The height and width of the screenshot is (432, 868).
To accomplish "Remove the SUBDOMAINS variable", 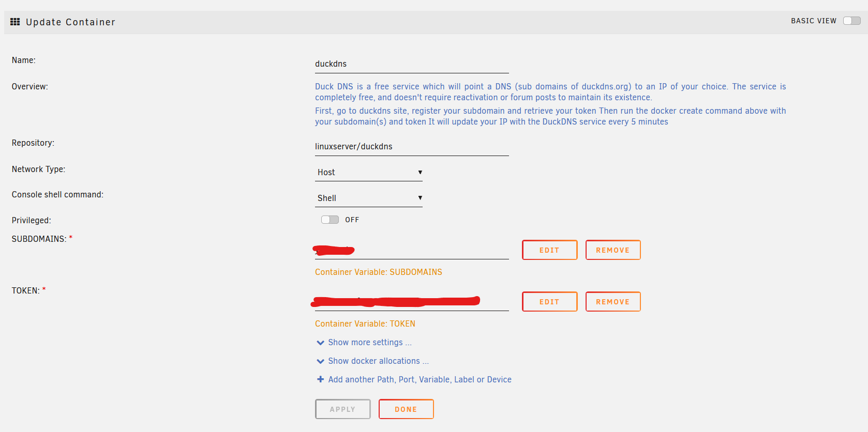I will click(613, 250).
